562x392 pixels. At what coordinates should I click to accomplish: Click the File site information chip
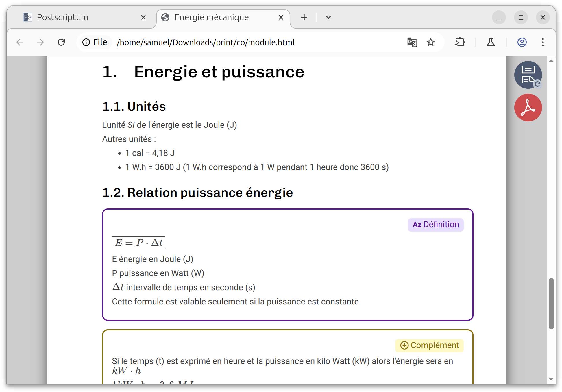95,42
